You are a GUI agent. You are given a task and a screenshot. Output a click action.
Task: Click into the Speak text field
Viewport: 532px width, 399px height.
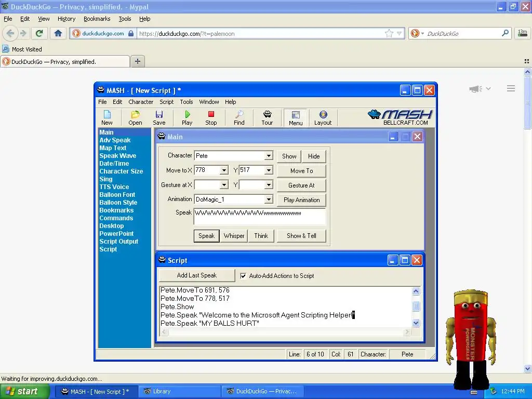coord(260,217)
